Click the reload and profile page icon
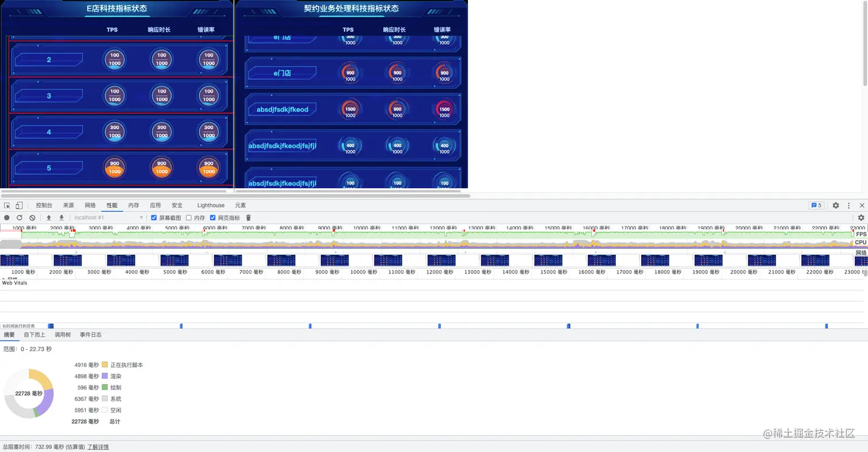868x452 pixels. click(20, 218)
